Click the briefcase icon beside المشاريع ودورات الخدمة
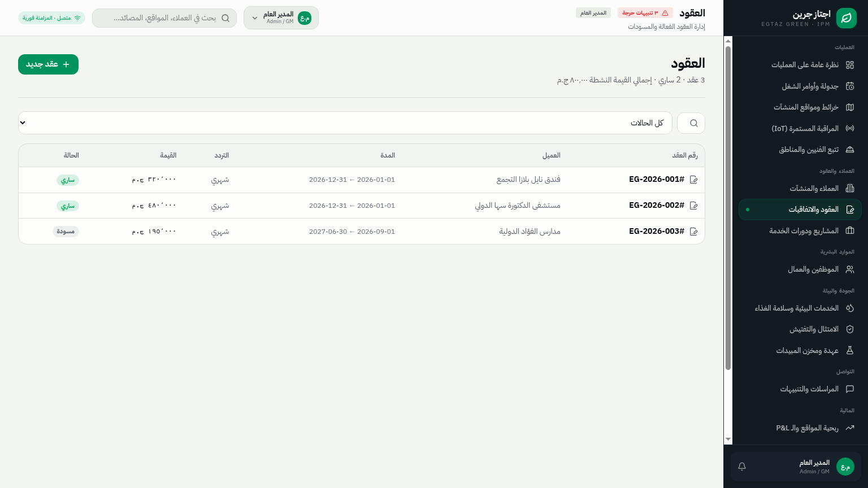Image resolution: width=868 pixels, height=488 pixels. tap(850, 231)
